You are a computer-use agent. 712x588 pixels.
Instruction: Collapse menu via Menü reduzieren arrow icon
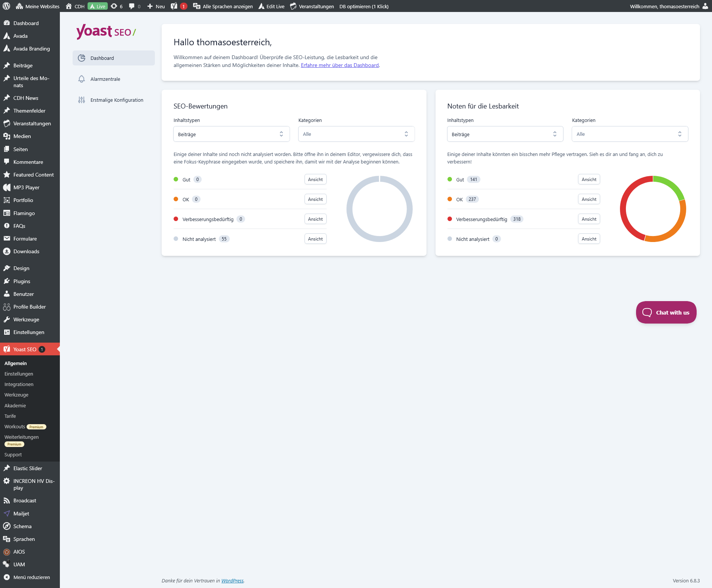tap(7, 577)
